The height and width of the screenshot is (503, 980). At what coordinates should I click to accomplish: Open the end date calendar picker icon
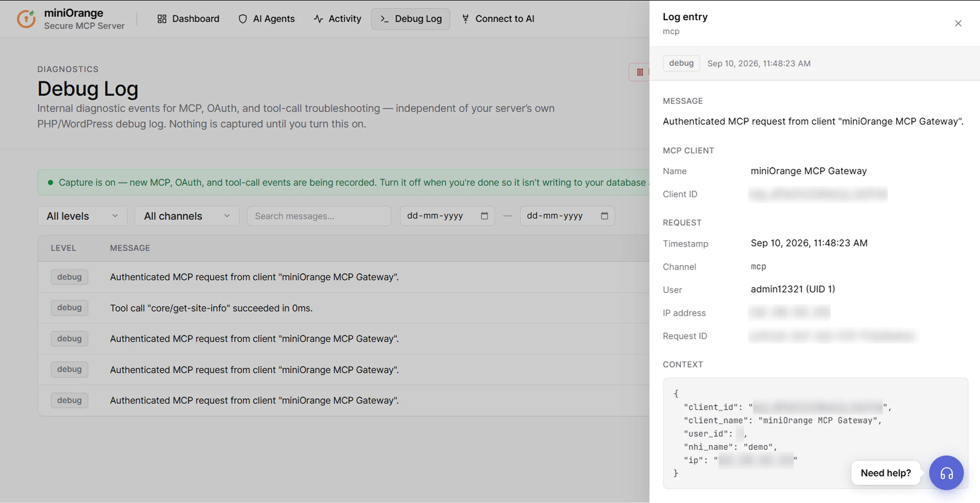tap(604, 216)
